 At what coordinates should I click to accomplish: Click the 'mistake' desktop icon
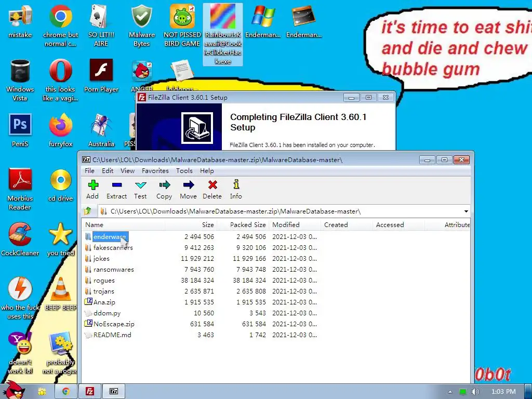(20, 22)
